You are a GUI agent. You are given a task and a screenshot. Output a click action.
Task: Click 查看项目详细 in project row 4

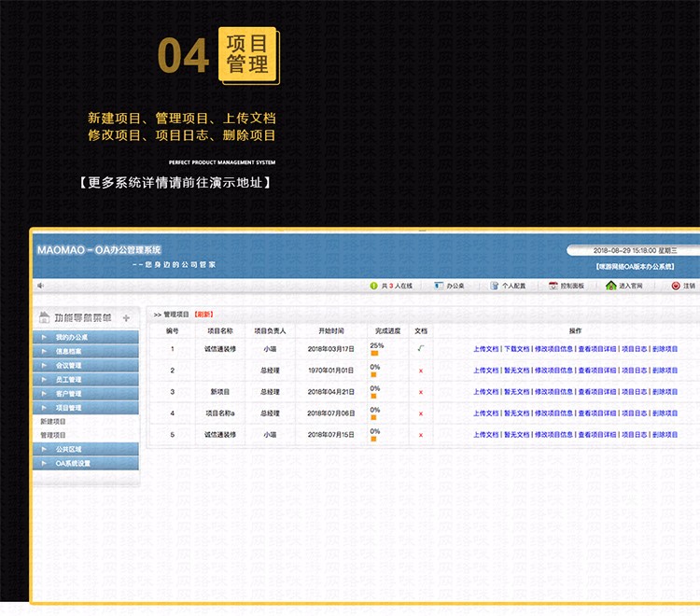[597, 413]
